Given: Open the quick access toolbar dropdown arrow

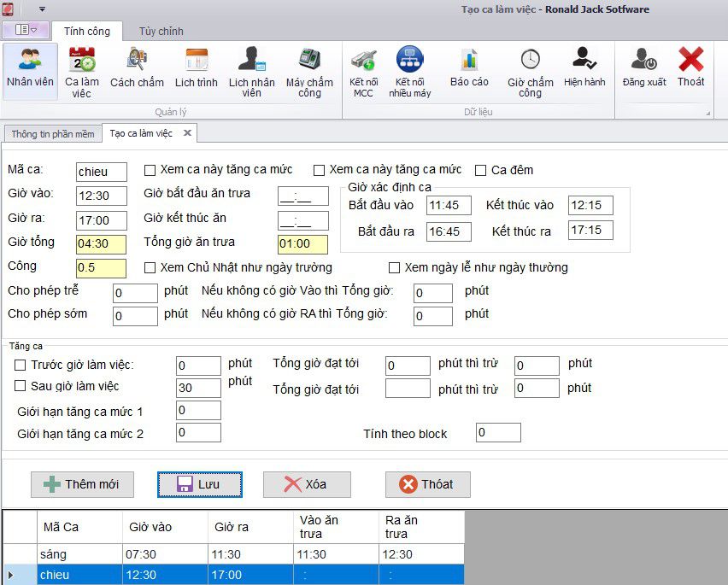Looking at the screenshot, I should point(43,9).
